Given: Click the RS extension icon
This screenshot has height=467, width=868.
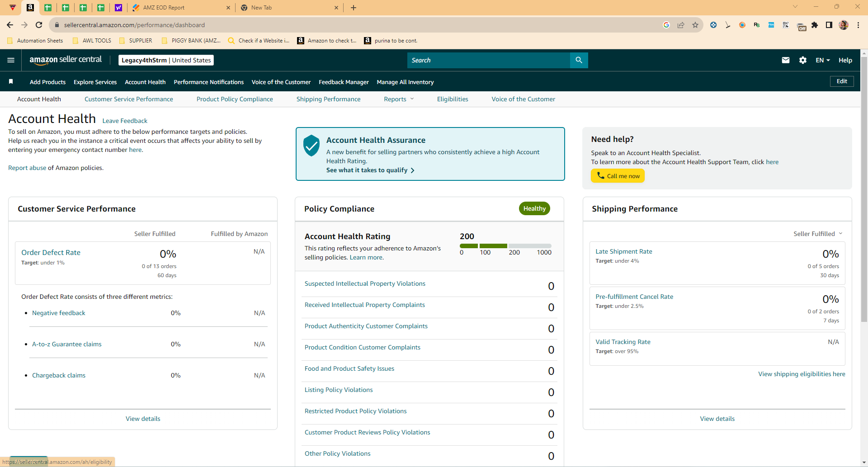Looking at the screenshot, I should [x=757, y=25].
